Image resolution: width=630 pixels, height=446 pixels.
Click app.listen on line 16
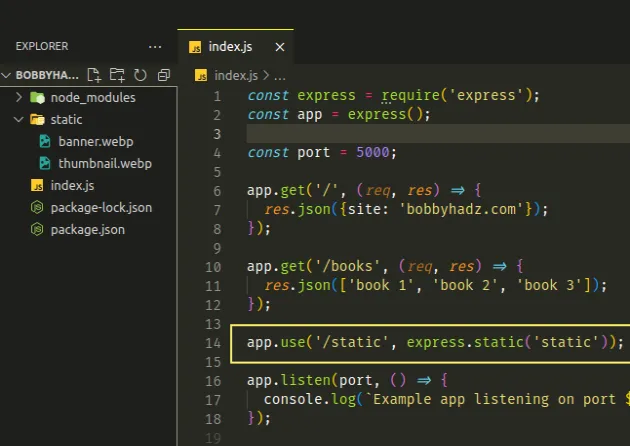[x=288, y=380]
